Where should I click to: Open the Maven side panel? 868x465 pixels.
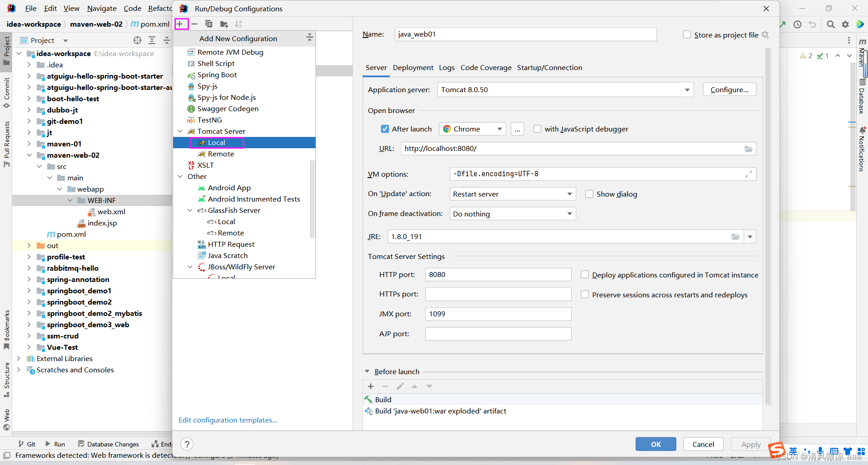862,53
